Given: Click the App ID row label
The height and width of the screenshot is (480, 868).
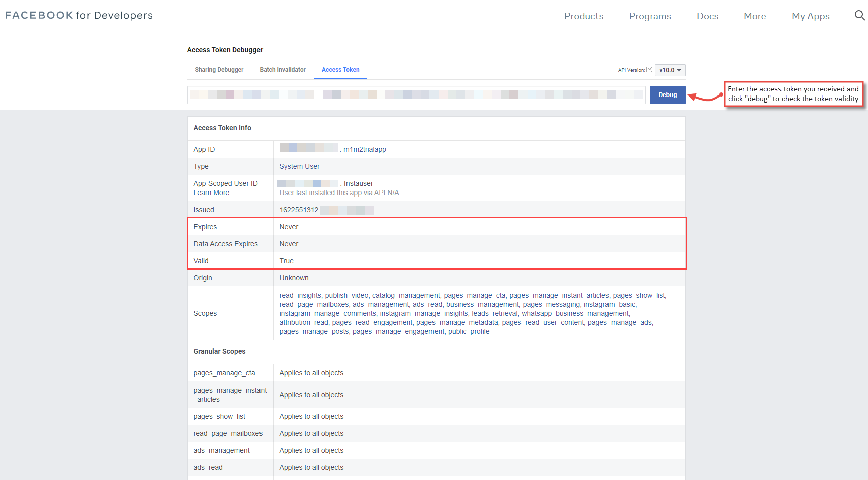Looking at the screenshot, I should tap(204, 149).
